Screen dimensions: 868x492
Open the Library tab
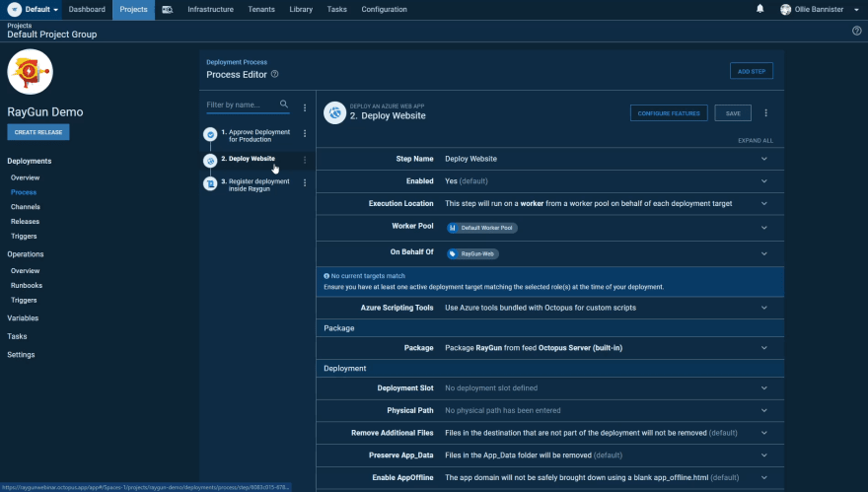coord(301,10)
